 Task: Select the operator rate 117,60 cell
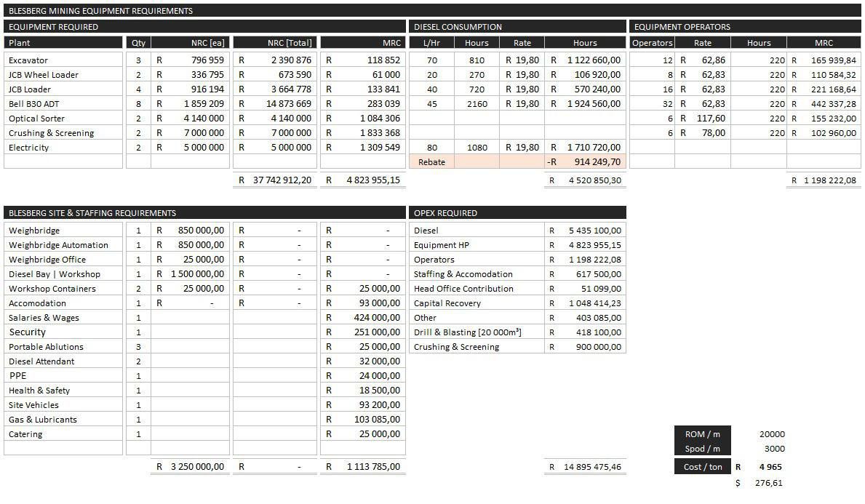[703, 119]
